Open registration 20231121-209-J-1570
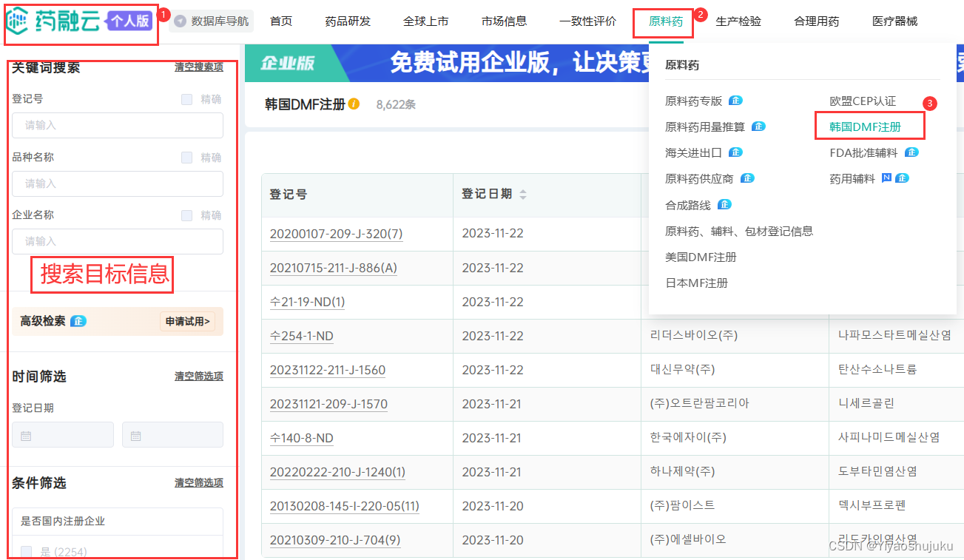The width and height of the screenshot is (964, 560). pyautogui.click(x=328, y=404)
